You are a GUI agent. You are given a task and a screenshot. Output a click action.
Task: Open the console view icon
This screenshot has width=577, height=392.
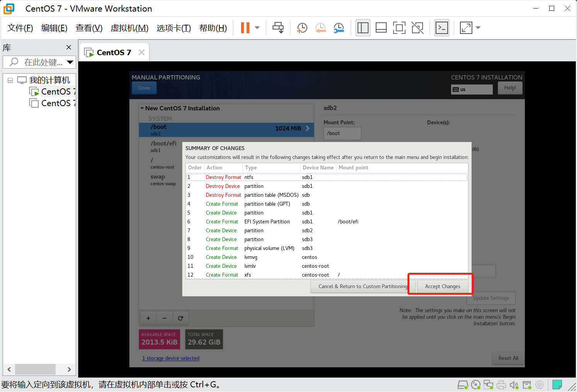(442, 28)
